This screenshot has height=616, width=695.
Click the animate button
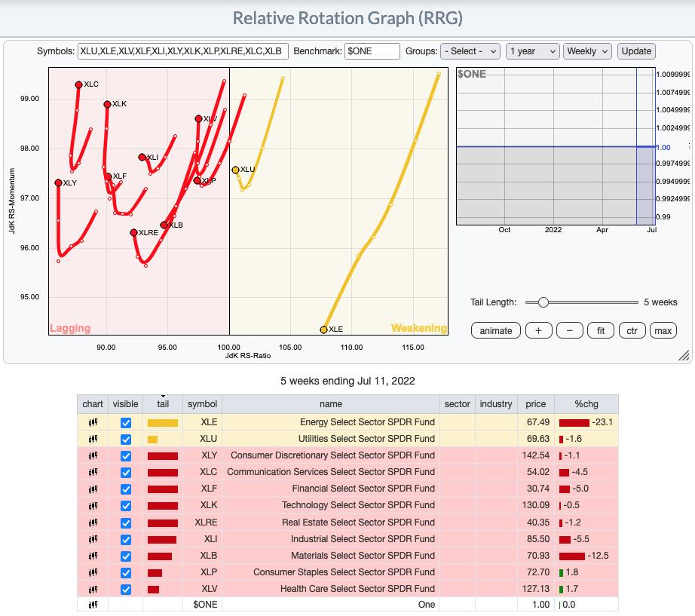495,330
